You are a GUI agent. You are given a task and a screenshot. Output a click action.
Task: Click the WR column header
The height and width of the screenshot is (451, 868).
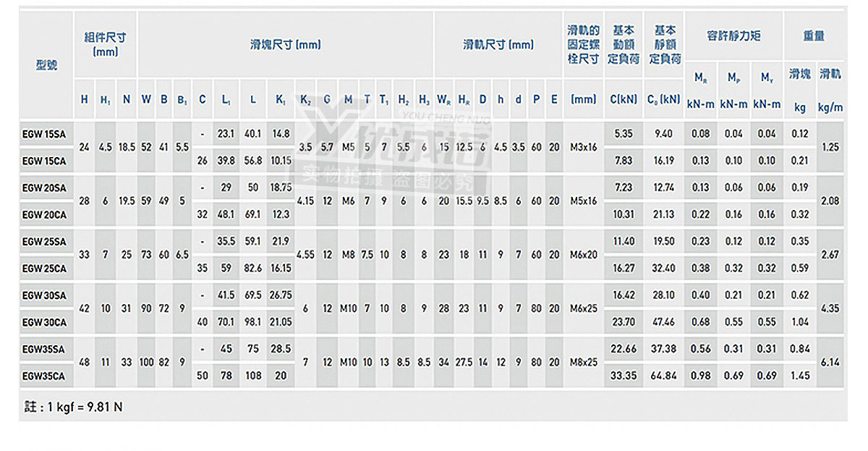pyautogui.click(x=444, y=100)
